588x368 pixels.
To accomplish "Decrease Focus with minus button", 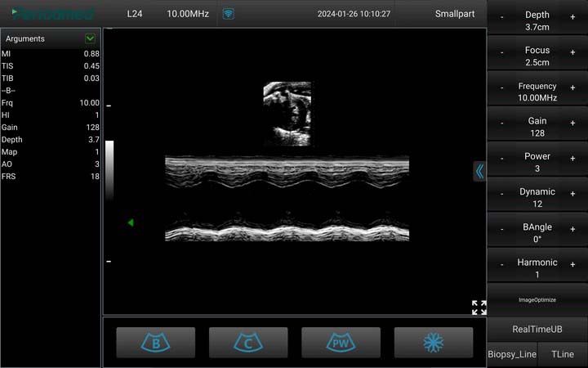I will 501,52.
